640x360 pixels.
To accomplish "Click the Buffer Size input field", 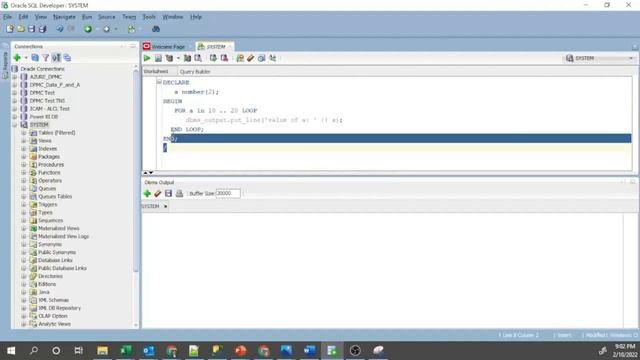I will (x=227, y=193).
